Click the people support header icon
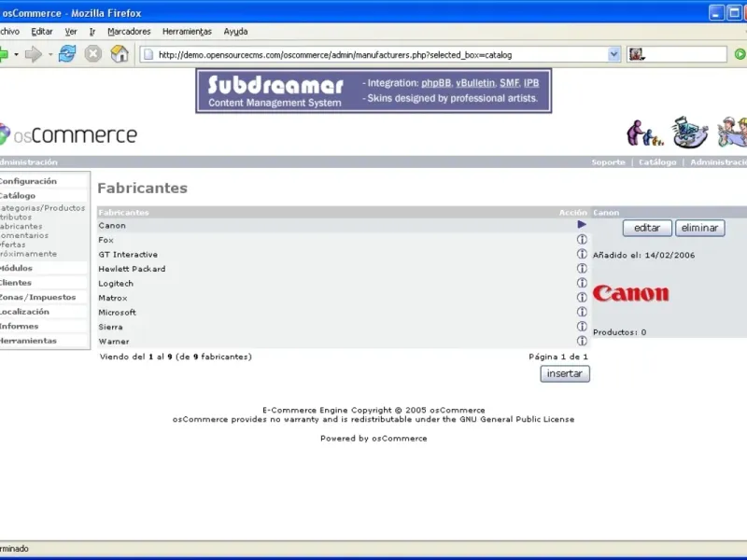The width and height of the screenshot is (747, 560). click(644, 133)
